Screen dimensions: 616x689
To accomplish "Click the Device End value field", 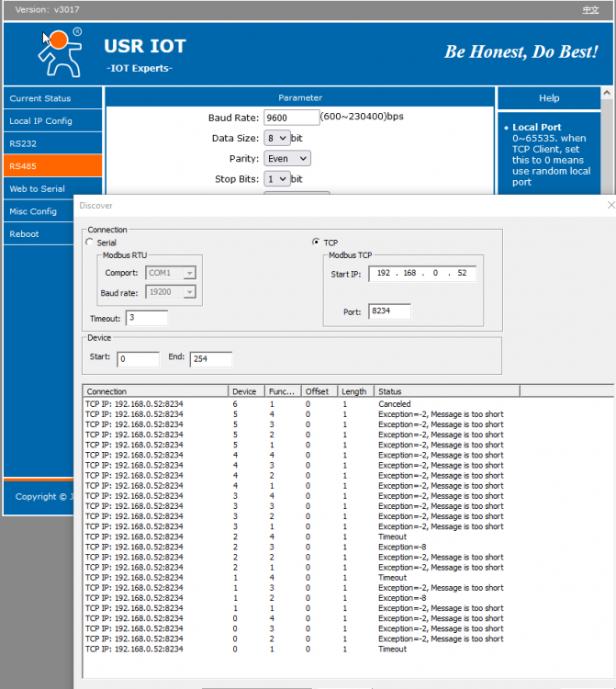I will [210, 359].
